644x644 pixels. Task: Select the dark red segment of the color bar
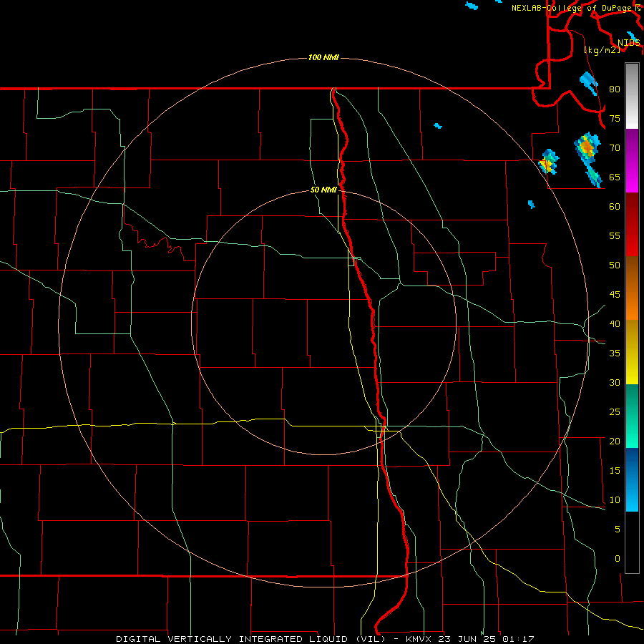(632, 224)
